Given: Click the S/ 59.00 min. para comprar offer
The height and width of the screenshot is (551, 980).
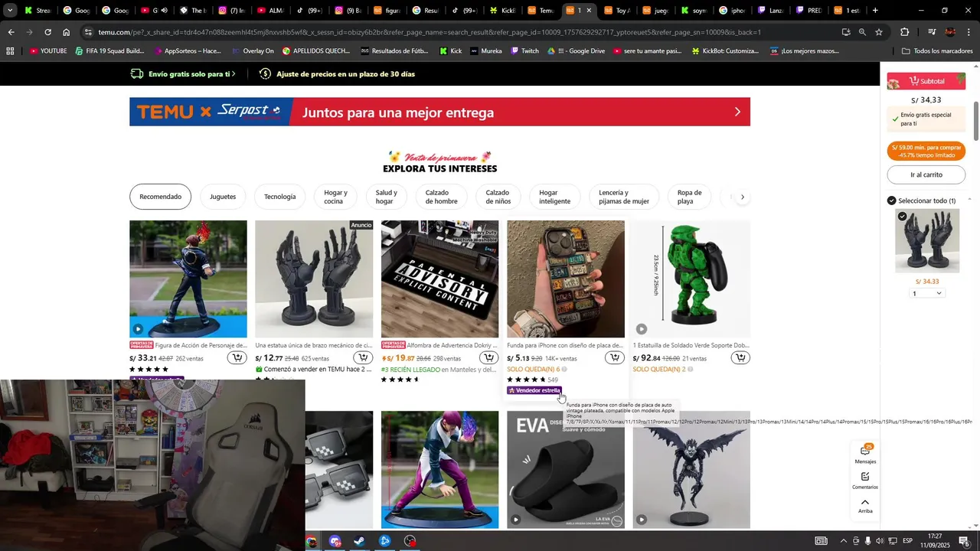Looking at the screenshot, I should click(926, 151).
